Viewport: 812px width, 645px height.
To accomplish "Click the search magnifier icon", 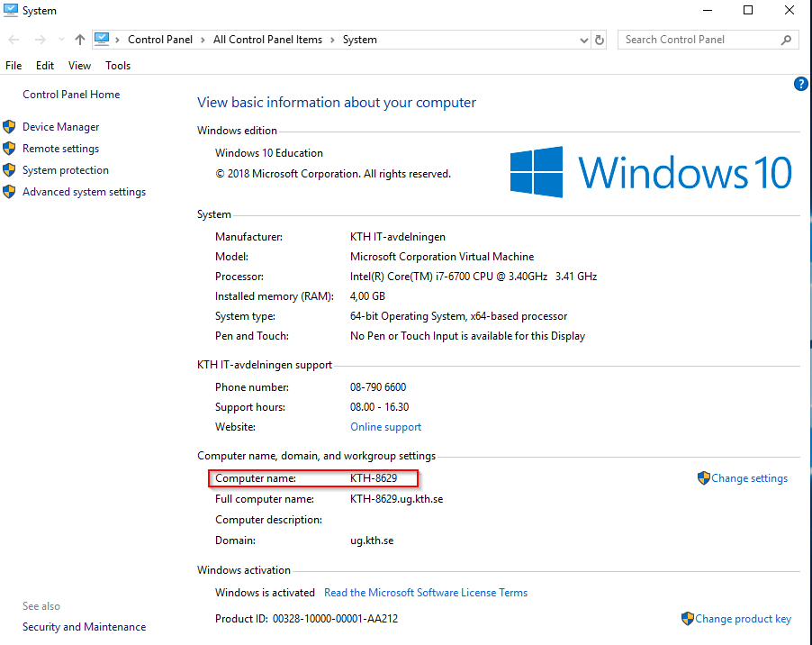I will [786, 40].
